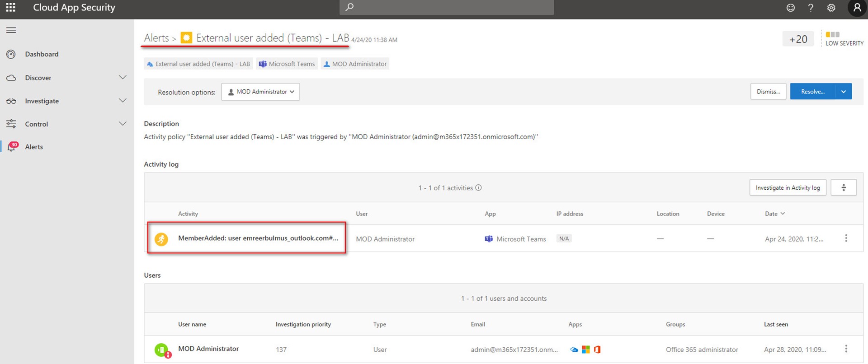Click the External user added (Teams) - LAB tag
The height and width of the screenshot is (364, 868).
click(198, 64)
